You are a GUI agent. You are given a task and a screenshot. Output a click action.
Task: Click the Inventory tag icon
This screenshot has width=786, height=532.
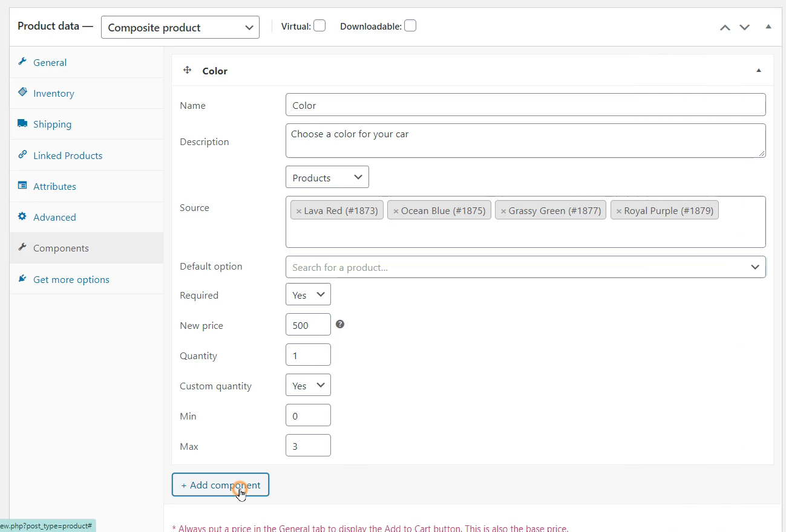(x=22, y=92)
